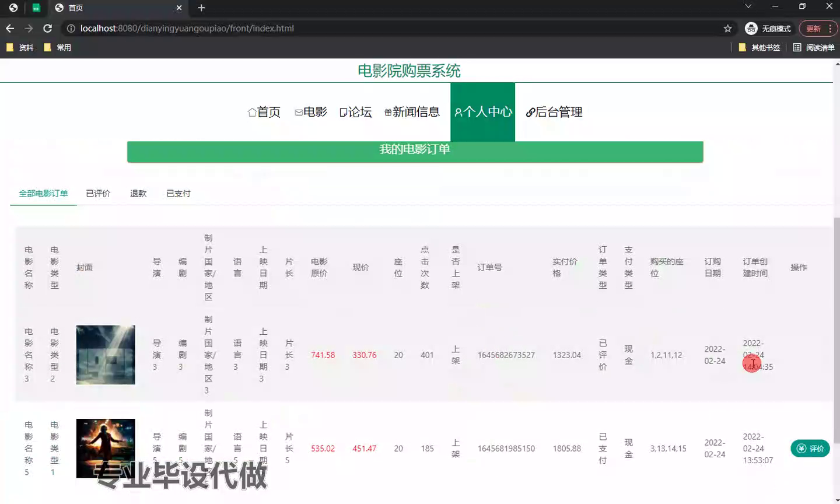Open a new browser tab
This screenshot has height=504, width=840.
coord(201,8)
